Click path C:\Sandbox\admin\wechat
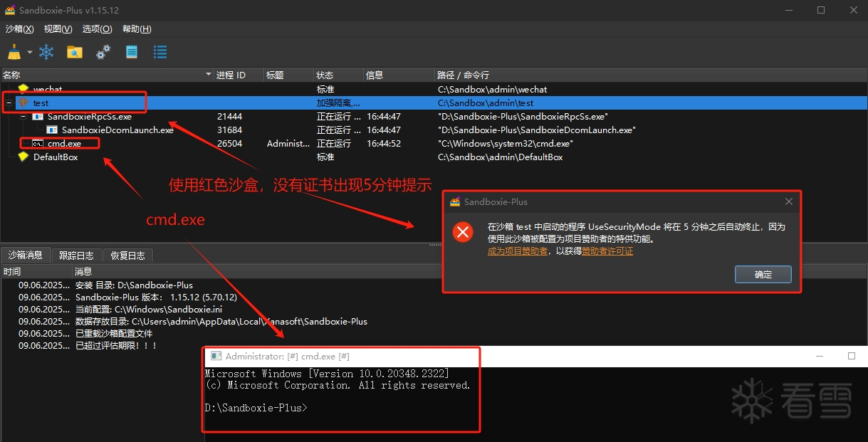 click(492, 89)
